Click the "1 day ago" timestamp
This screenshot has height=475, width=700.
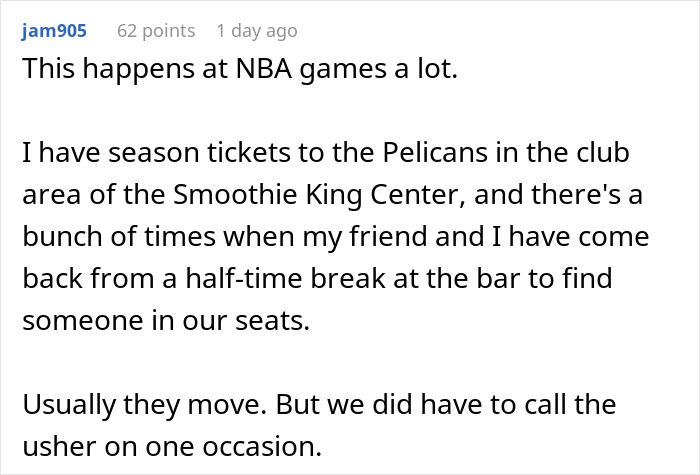coord(256,31)
